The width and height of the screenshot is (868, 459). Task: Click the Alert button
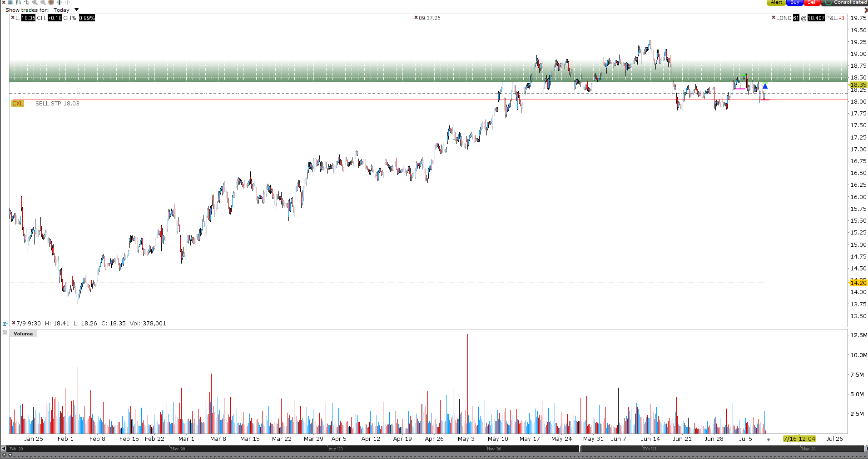coord(776,2)
